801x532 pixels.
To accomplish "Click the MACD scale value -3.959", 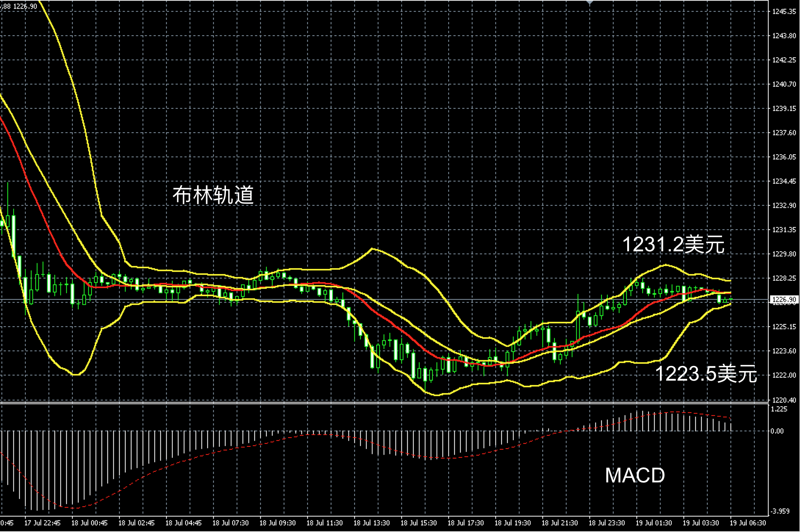I will (779, 511).
